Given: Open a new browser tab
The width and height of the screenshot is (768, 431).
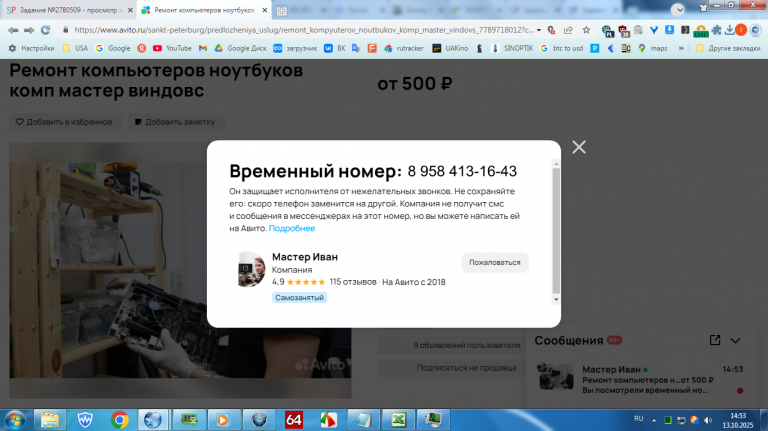Looking at the screenshot, I should pyautogui.click(x=281, y=11).
